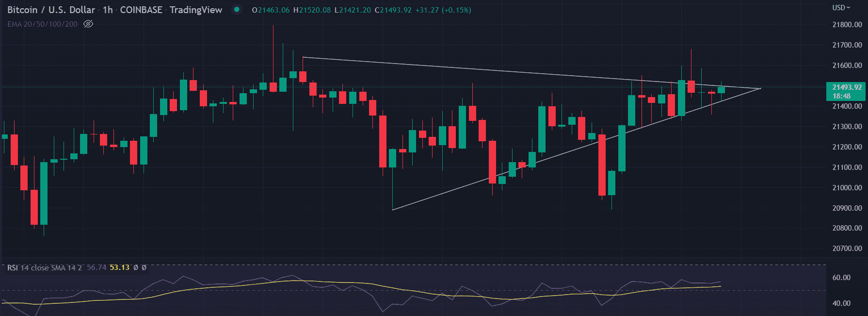Click the 60.00 level on RSI axis
The height and width of the screenshot is (316, 868).
click(841, 278)
